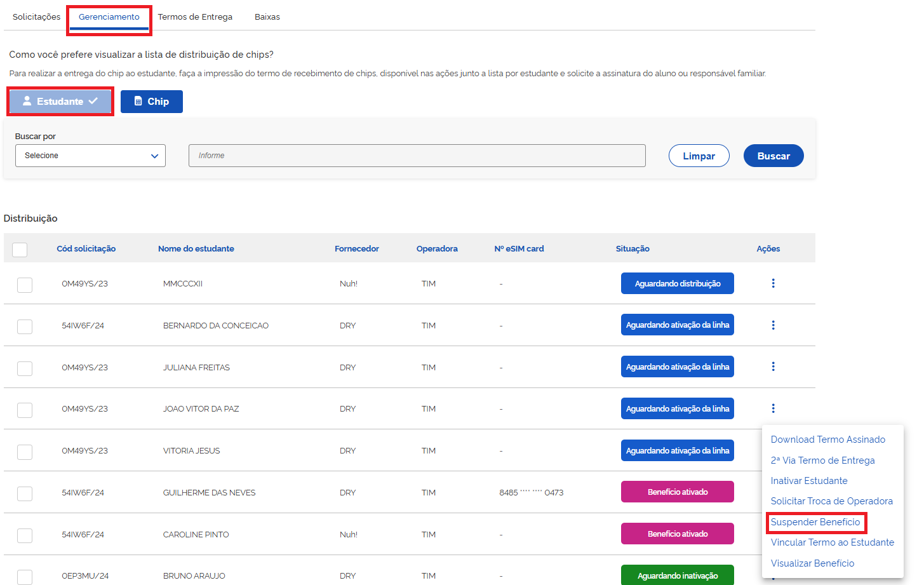Go to Termos de Entrega tab
The image size is (924, 585).
tap(195, 17)
